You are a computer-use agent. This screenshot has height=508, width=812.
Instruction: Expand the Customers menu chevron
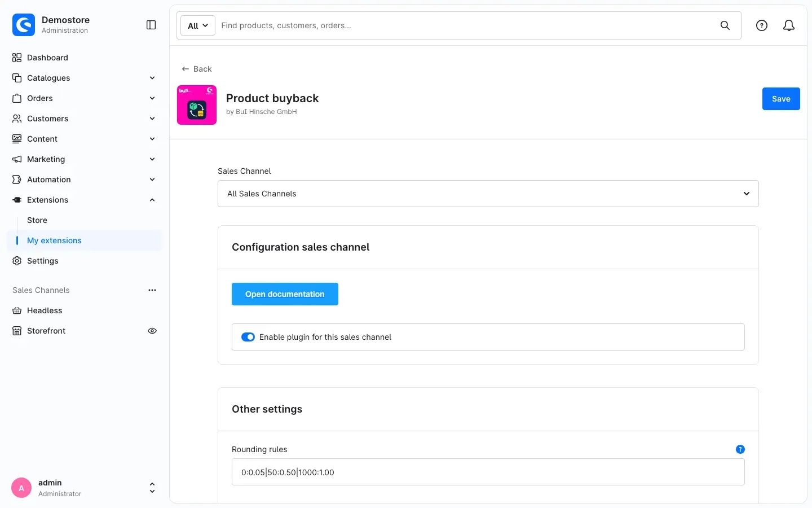152,119
